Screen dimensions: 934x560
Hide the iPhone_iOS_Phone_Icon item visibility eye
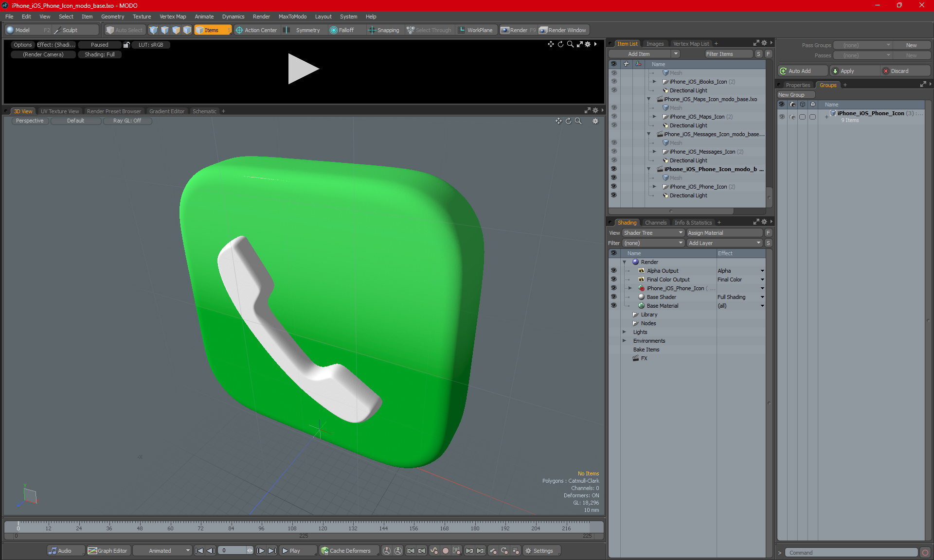point(613,187)
